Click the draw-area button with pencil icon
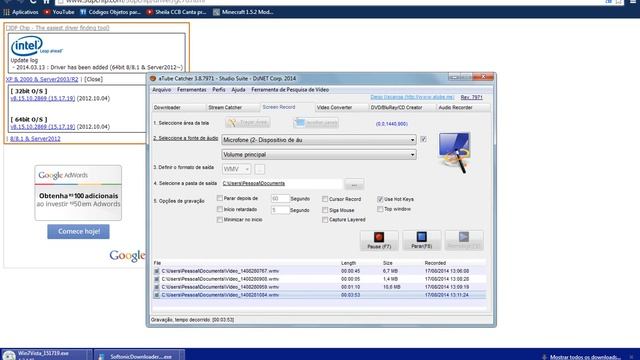Viewport: 640px width, 360px height. pyautogui.click(x=247, y=122)
